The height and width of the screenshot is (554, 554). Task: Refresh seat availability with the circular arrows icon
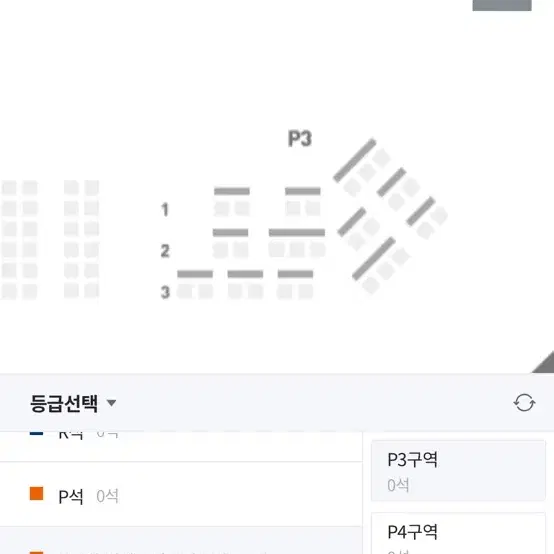tap(524, 403)
